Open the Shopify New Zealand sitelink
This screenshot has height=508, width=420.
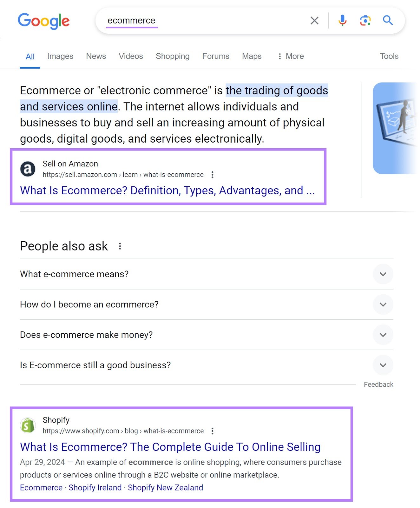click(165, 488)
